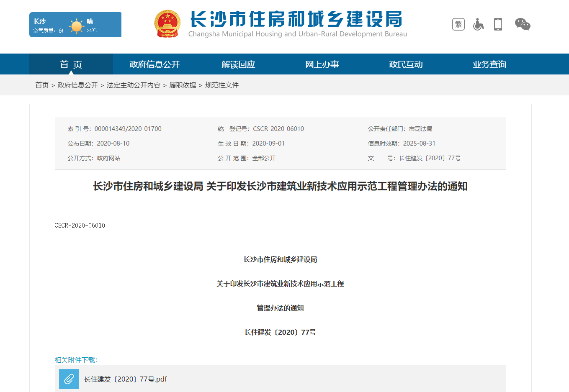Viewport: 569px width, 392px height.
Task: Click 政府信息公开 breadcrumb link
Action: point(77,85)
